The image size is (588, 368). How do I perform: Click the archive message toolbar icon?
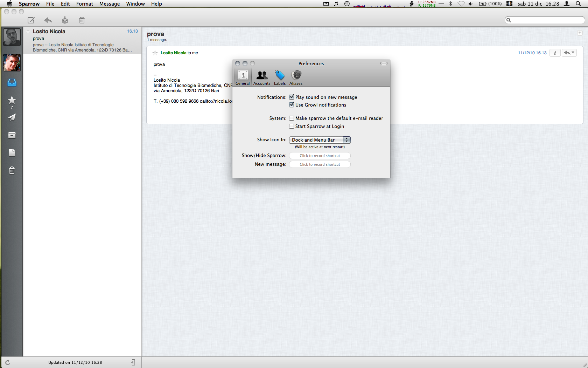(65, 20)
